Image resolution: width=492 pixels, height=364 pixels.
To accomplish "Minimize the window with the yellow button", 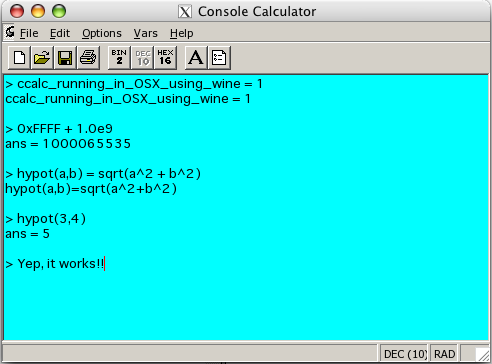I will pyautogui.click(x=38, y=11).
